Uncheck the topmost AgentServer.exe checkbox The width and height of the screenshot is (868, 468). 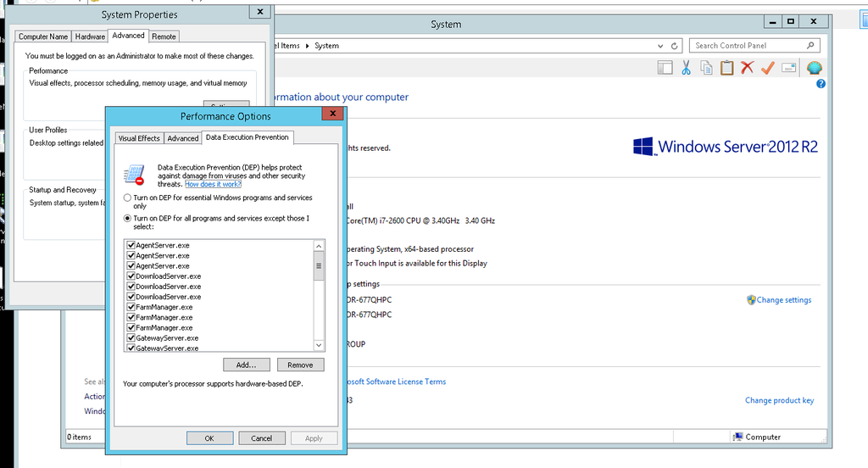(131, 245)
